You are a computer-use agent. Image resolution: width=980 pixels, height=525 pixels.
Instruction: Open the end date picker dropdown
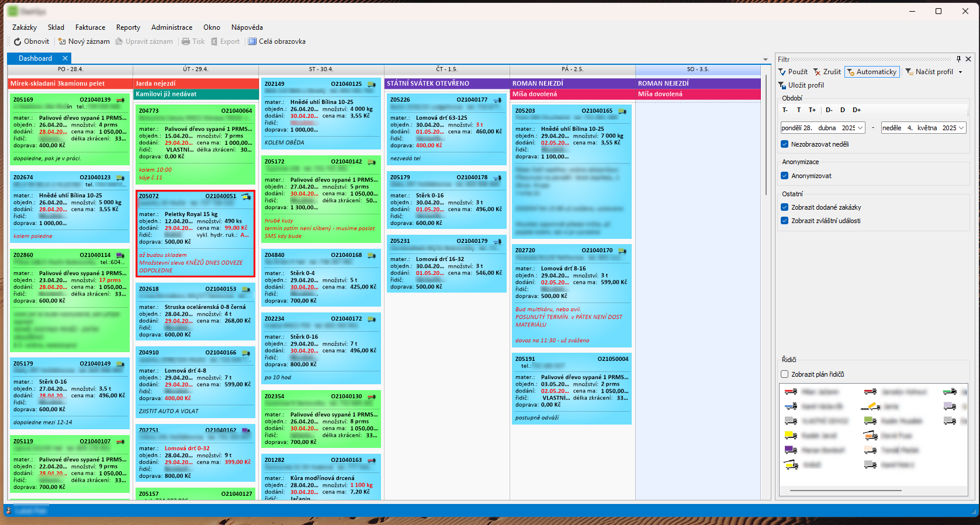point(961,128)
